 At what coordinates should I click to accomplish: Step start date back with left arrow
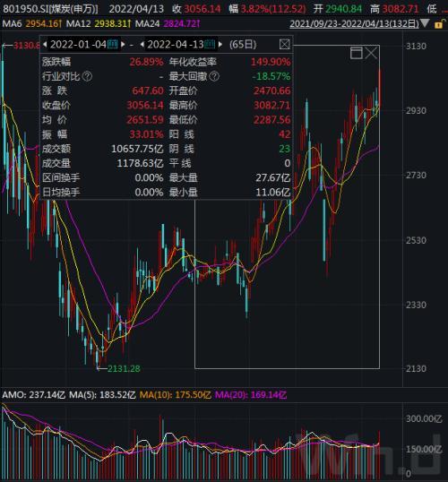click(45, 45)
